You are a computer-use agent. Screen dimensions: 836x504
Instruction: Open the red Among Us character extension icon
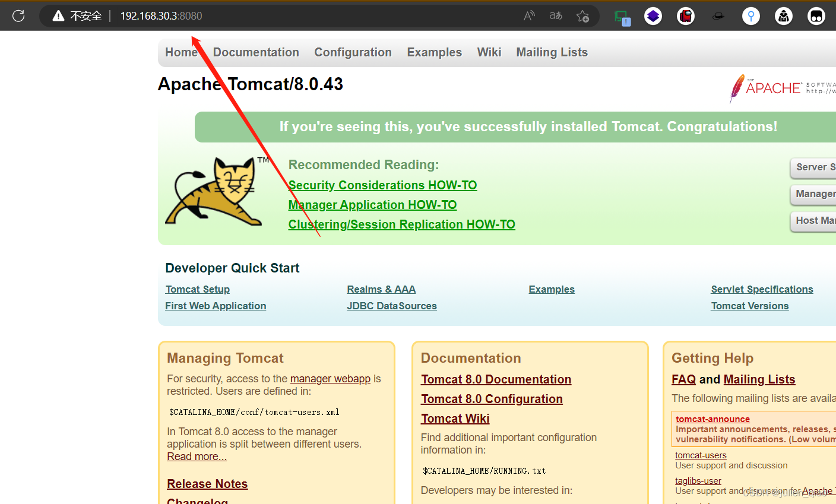(686, 16)
